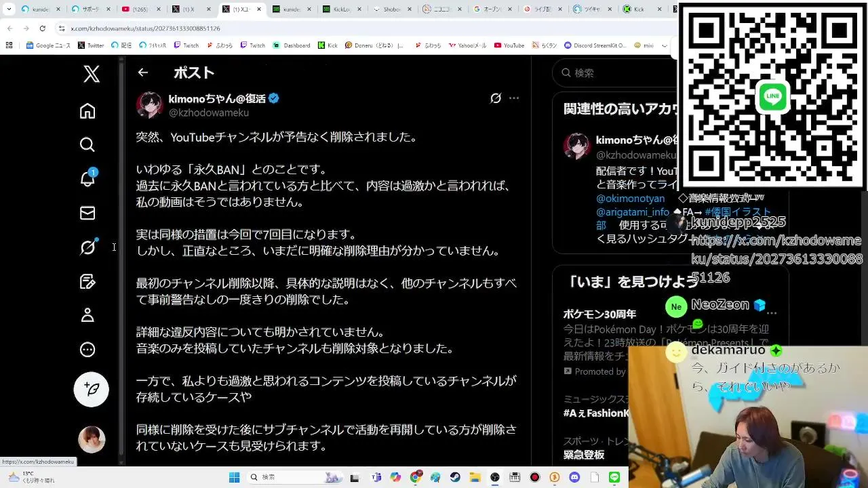Switch to the ツイキャ browser tab
Screen dimensions: 868x488
click(x=593, y=9)
